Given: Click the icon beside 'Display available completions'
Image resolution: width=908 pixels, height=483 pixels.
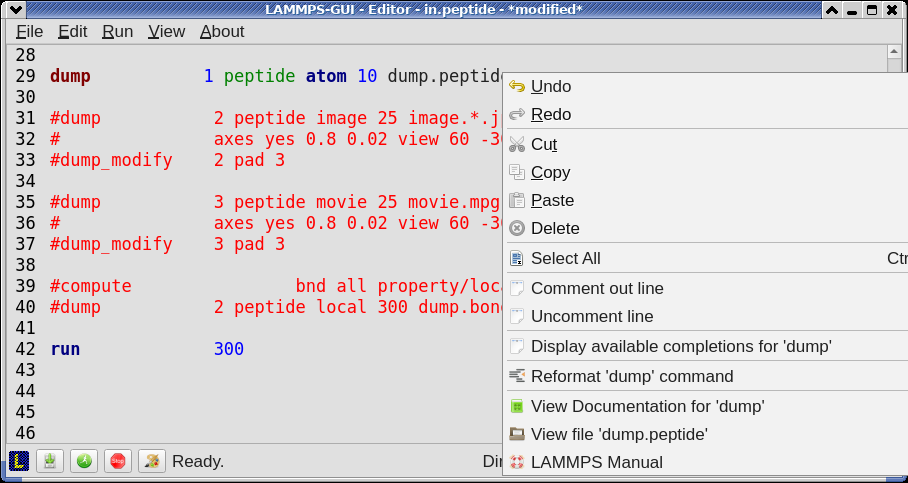Looking at the screenshot, I should [517, 346].
